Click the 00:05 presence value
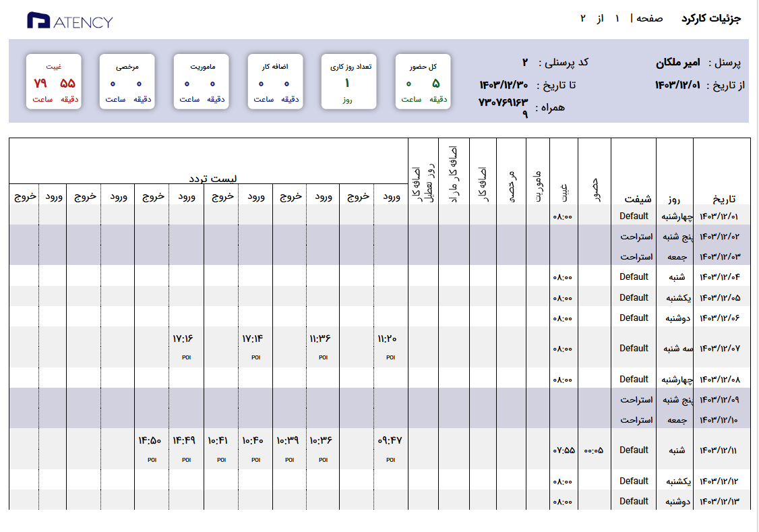 (594, 450)
